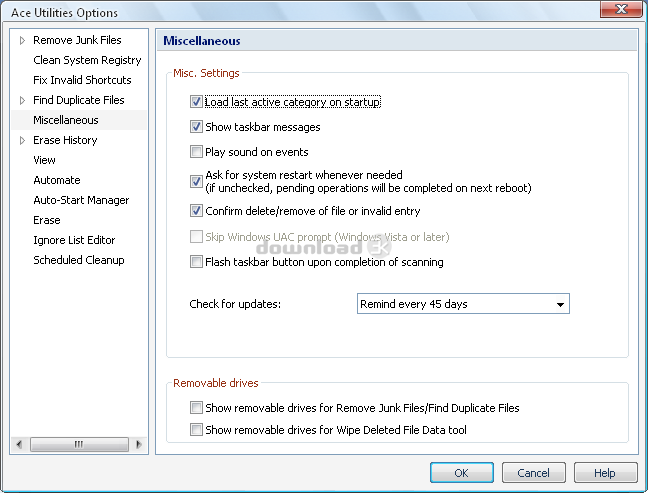Check removable drives for Remove Junk Files
Screen dimensions: 648x493
click(196, 408)
